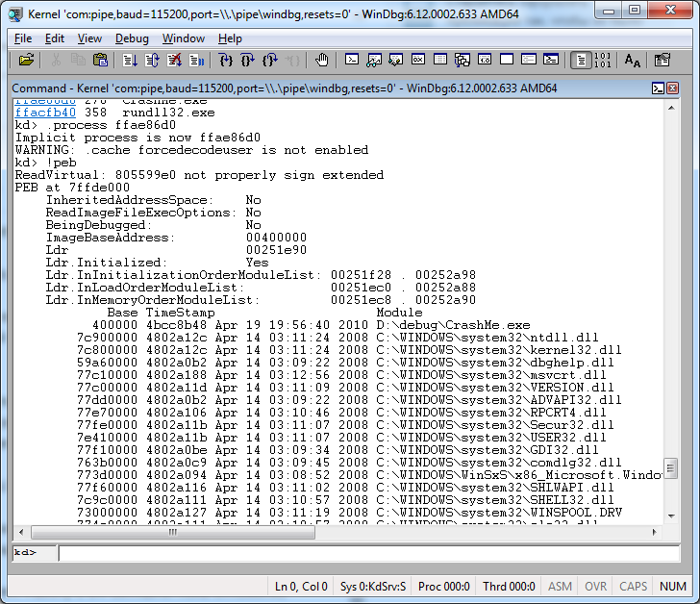This screenshot has width=700, height=604.
Task: Click the 'D:\debug\CrashMe.exe' module line
Action: (312, 325)
